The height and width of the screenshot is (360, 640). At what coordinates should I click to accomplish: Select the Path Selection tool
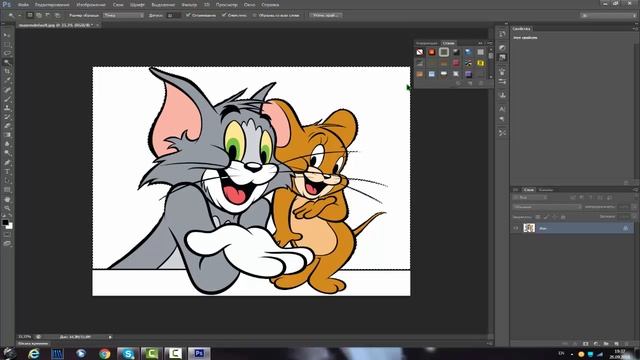pyautogui.click(x=7, y=181)
